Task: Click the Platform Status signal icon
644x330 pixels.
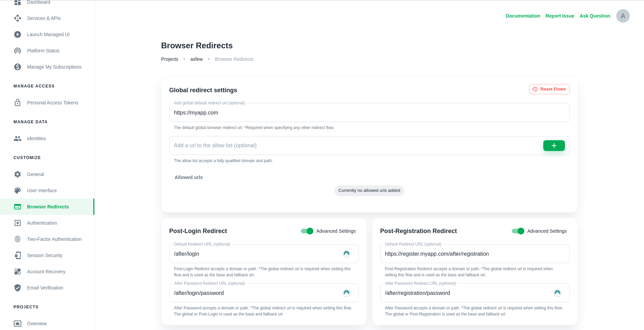Action: [18, 51]
